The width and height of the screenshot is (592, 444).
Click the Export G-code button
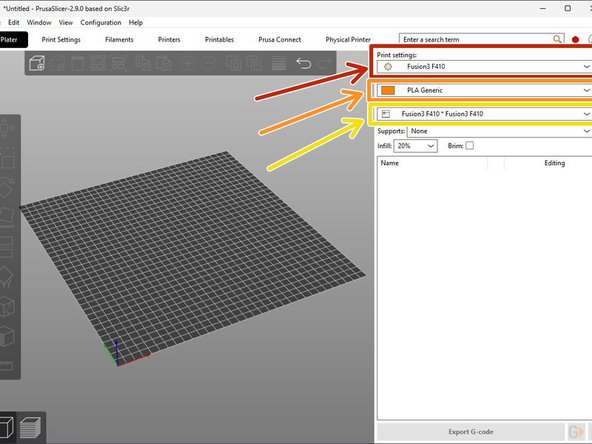point(471,432)
